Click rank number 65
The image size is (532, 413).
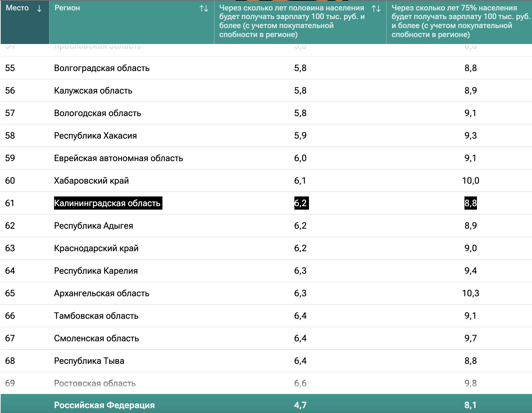[10, 293]
